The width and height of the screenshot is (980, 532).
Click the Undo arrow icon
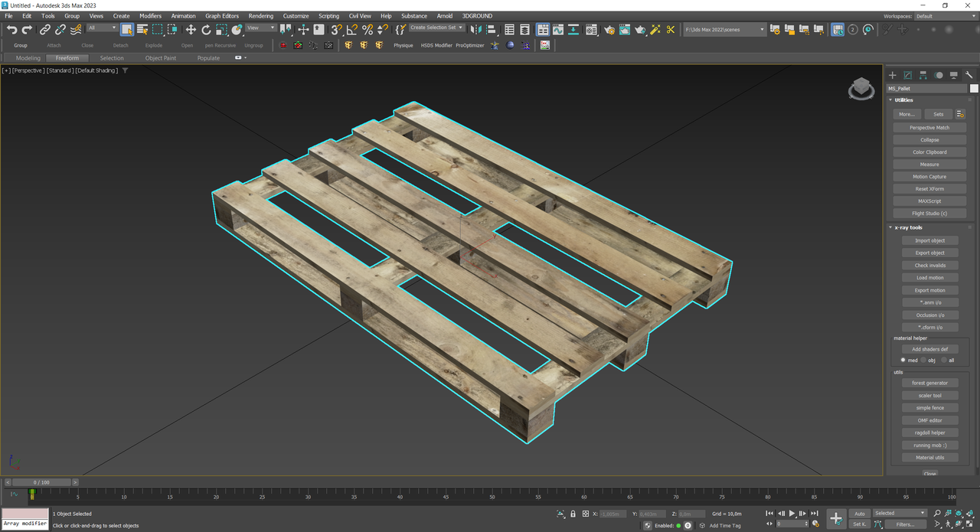pos(11,30)
